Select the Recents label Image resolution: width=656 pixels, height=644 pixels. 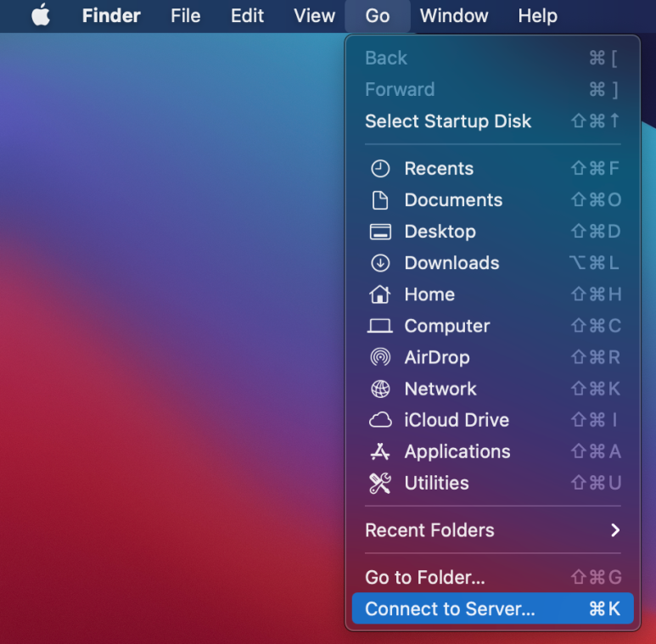coord(439,169)
